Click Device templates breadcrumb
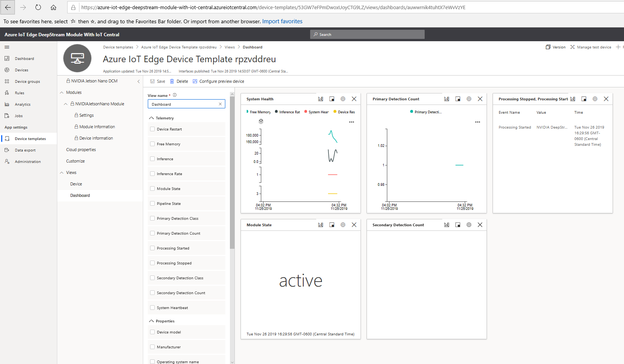This screenshot has width=624, height=364. 118,47
